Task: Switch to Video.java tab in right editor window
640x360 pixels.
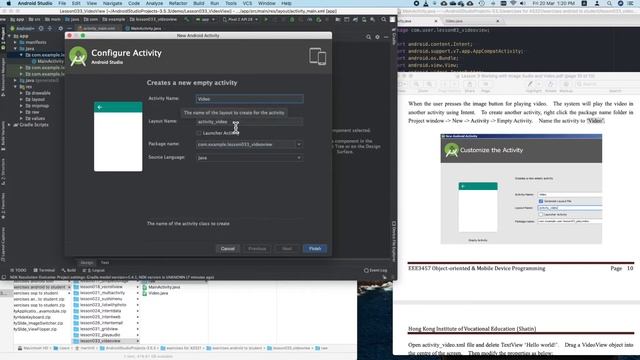Action: (454, 21)
